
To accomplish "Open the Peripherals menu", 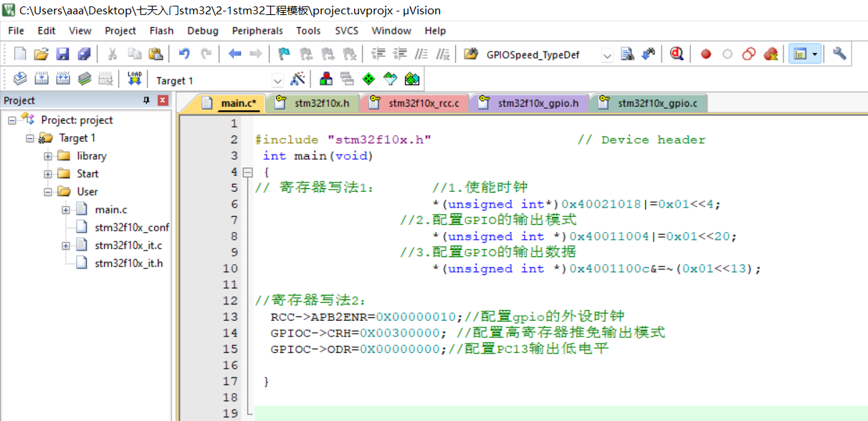I will point(257,30).
